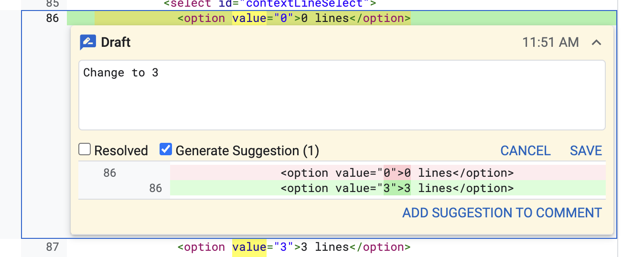Click the 11:51 AM timestamp

[x=550, y=43]
